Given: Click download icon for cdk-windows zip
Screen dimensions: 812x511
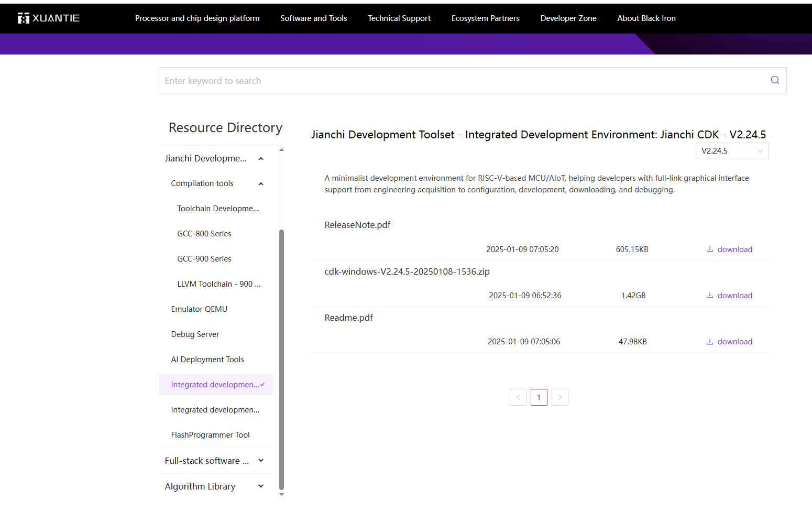Looking at the screenshot, I should [x=710, y=295].
